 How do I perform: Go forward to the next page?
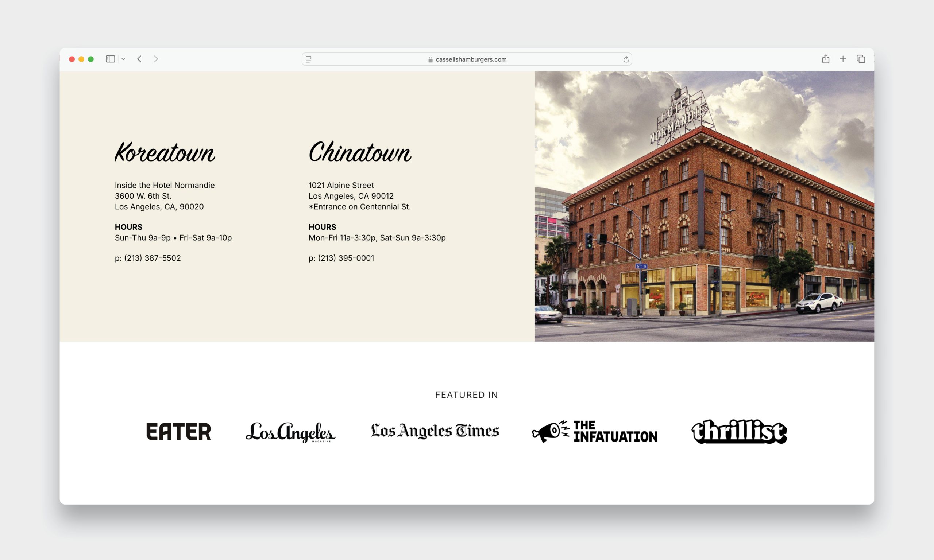coord(156,59)
